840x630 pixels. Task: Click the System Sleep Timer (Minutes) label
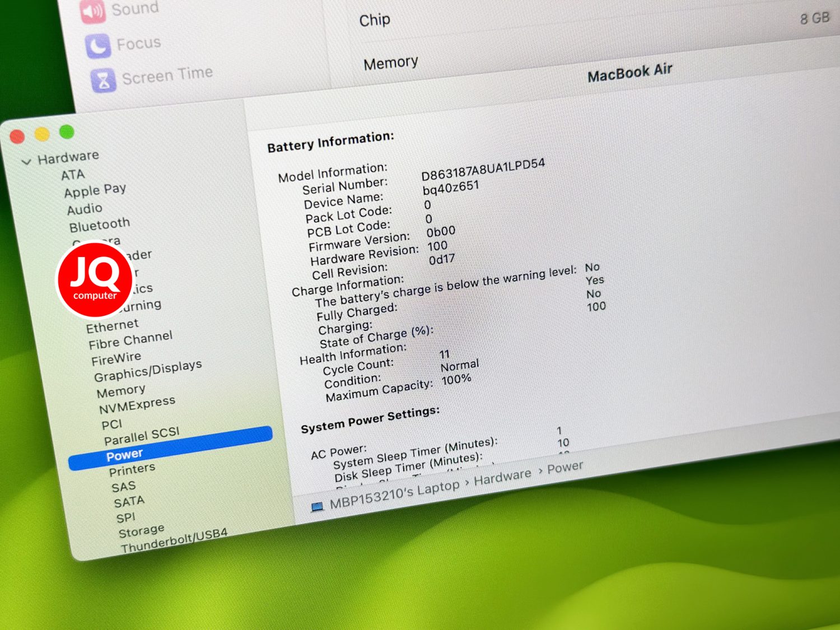coord(414,453)
